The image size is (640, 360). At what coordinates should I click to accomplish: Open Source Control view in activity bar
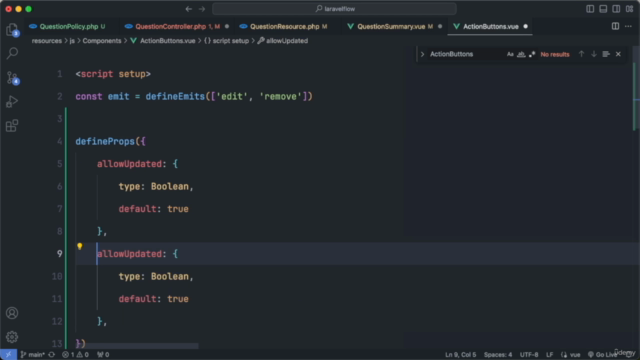click(12, 78)
